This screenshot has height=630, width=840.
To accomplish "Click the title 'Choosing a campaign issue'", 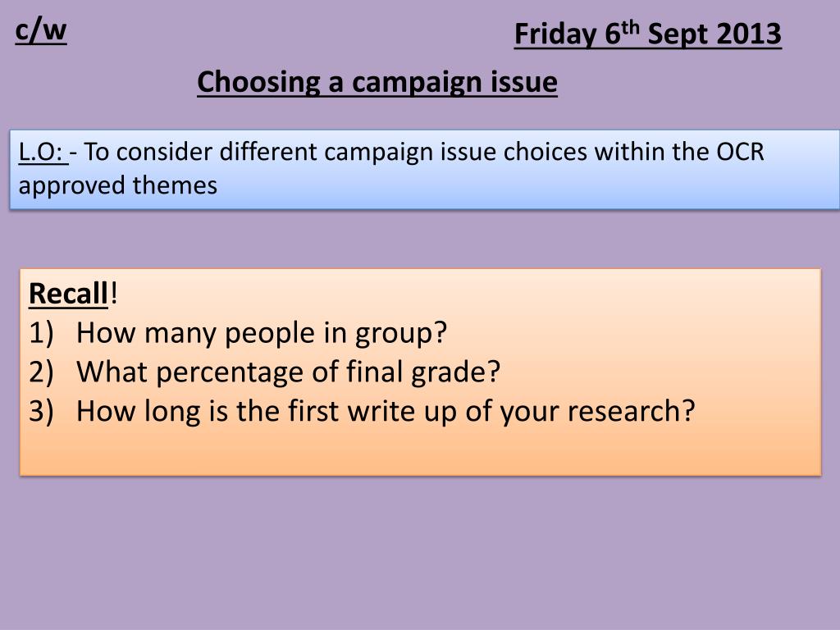I will [377, 83].
